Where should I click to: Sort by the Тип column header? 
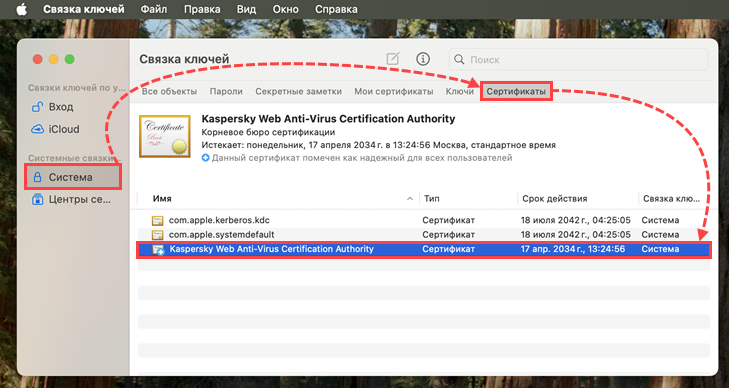tap(432, 198)
